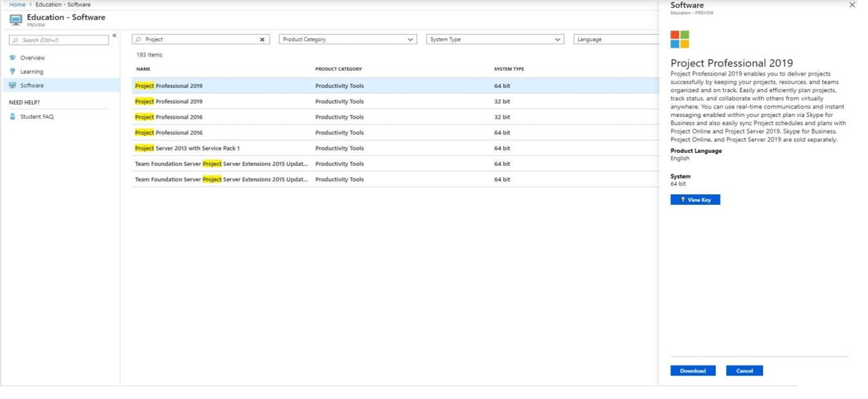Click the NEED HELP? heading
Image resolution: width=868 pixels, height=399 pixels.
pos(24,103)
